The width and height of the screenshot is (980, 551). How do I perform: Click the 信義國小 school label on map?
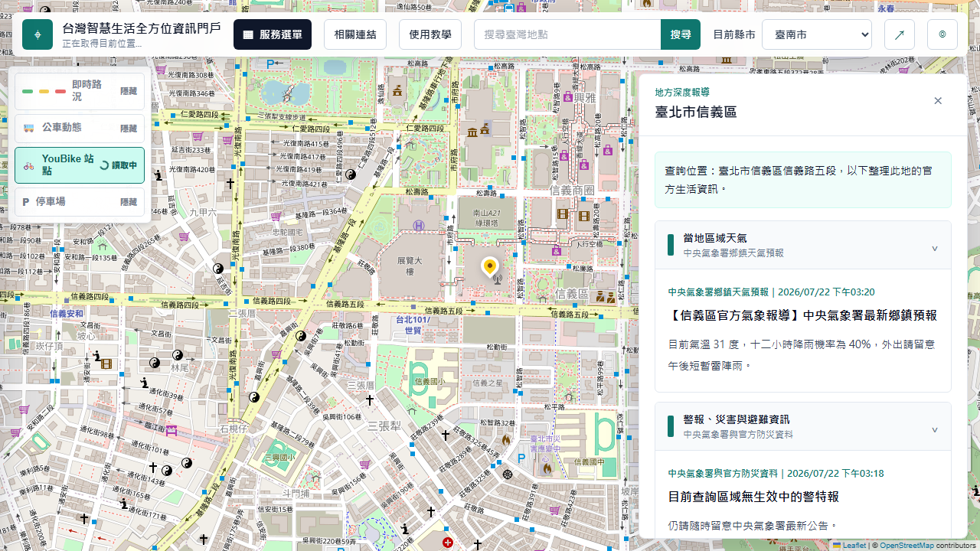[429, 381]
